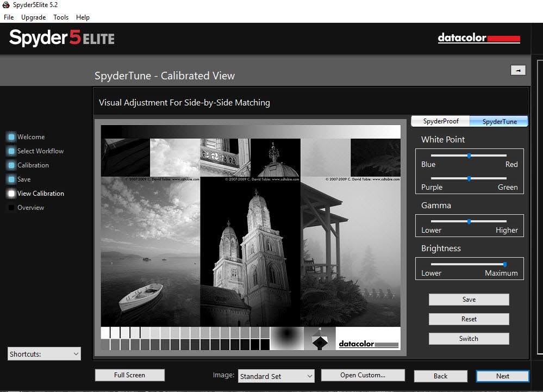Image resolution: width=543 pixels, height=392 pixels.
Task: Click the collapse panel arrow icon
Action: [x=518, y=70]
